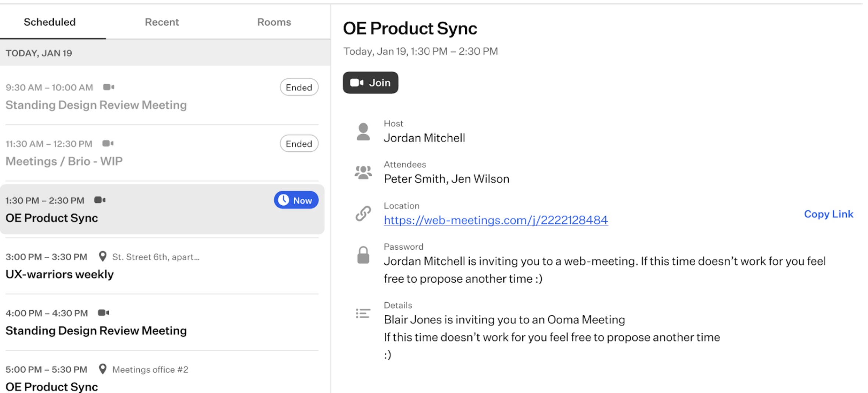Click Ended badge for Standing Design Review Meeting
Image resolution: width=868 pixels, height=393 pixels.
click(299, 87)
